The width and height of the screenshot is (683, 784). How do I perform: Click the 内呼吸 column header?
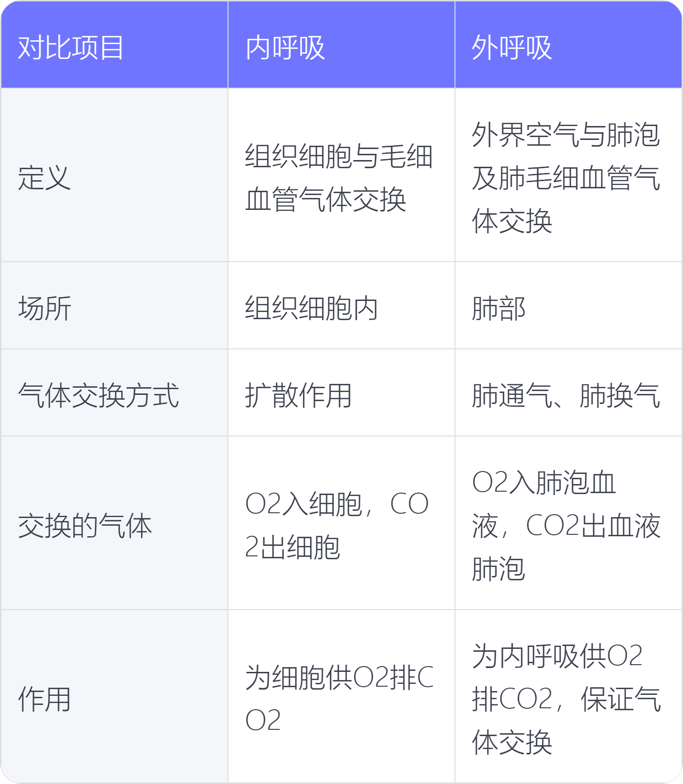pyautogui.click(x=285, y=48)
